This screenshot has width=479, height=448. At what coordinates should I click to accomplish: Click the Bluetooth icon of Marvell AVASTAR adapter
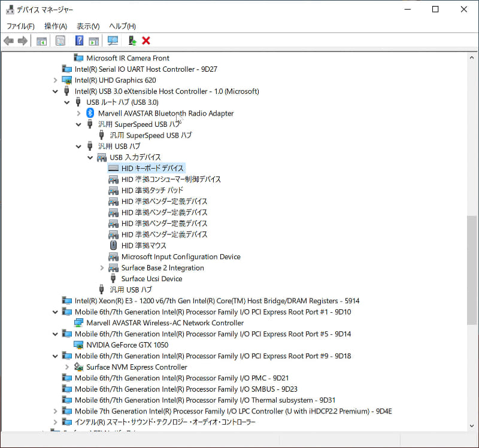(x=90, y=113)
